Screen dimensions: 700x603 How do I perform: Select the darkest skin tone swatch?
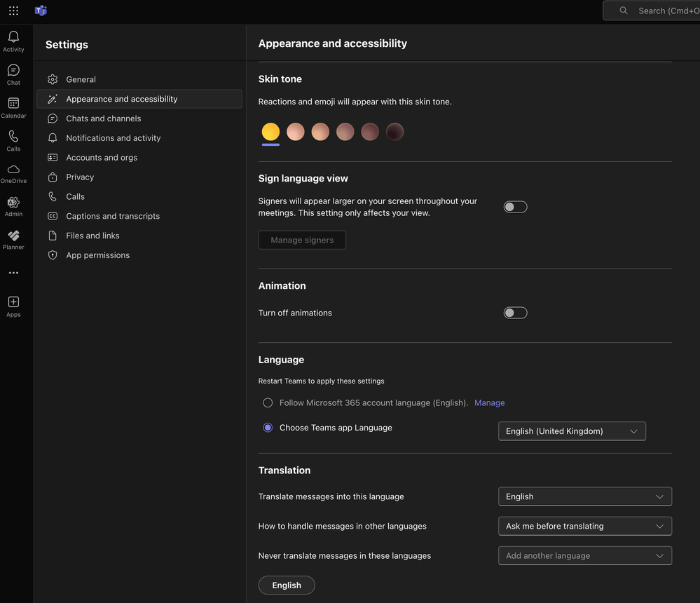(x=394, y=132)
